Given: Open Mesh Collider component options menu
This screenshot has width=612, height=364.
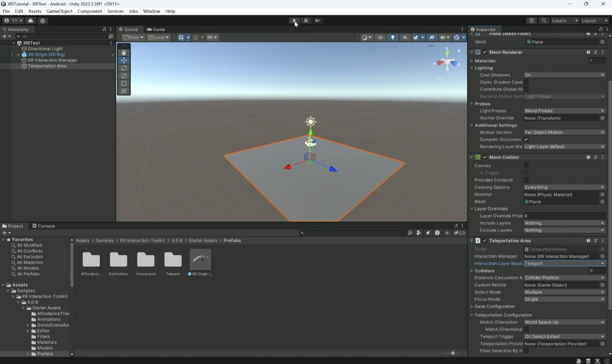Looking at the screenshot, I should [602, 157].
